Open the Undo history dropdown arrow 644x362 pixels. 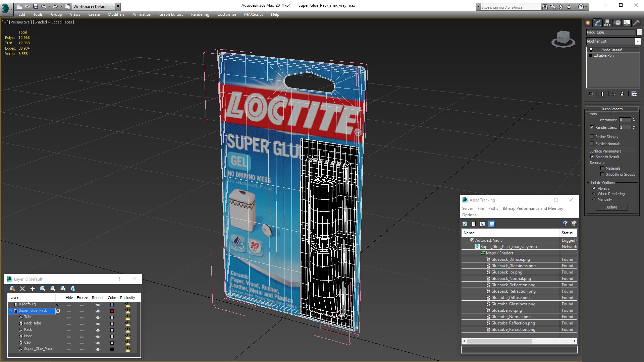(x=49, y=6)
